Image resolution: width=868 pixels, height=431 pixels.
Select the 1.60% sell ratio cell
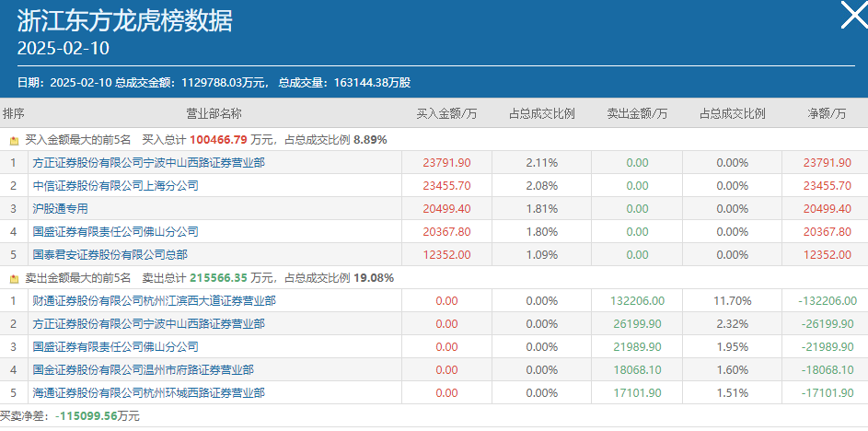(x=733, y=369)
